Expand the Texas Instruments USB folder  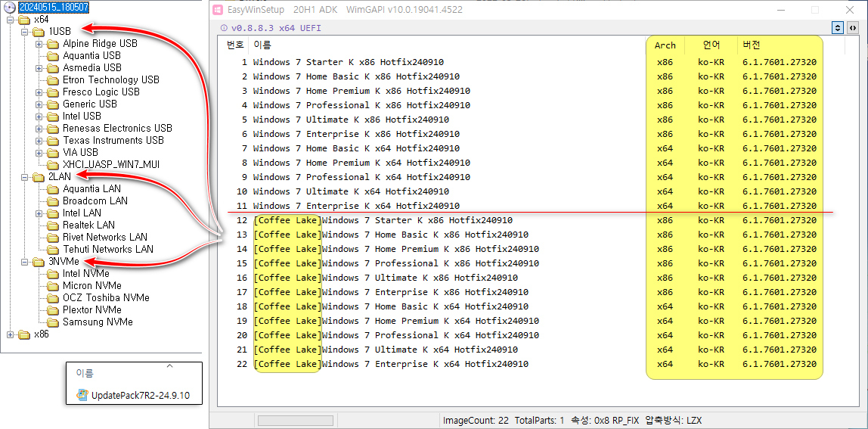(39, 141)
